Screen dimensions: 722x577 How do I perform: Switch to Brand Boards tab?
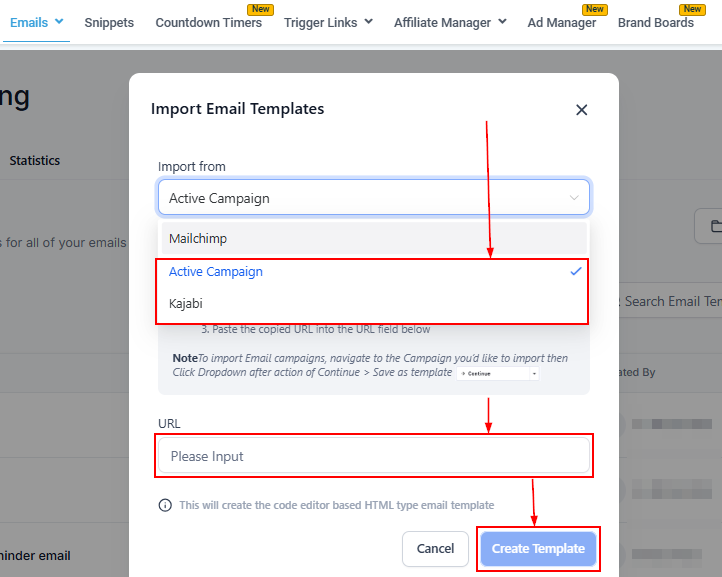[x=655, y=22]
